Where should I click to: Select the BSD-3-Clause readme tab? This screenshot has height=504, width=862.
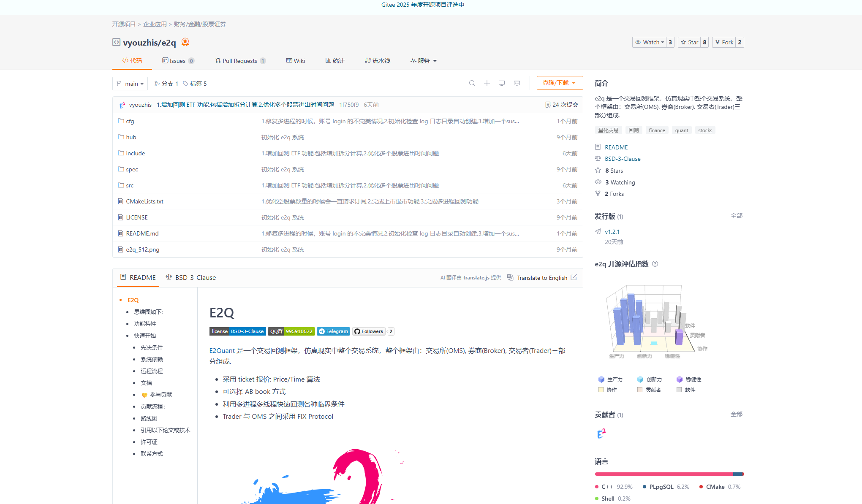coord(191,277)
